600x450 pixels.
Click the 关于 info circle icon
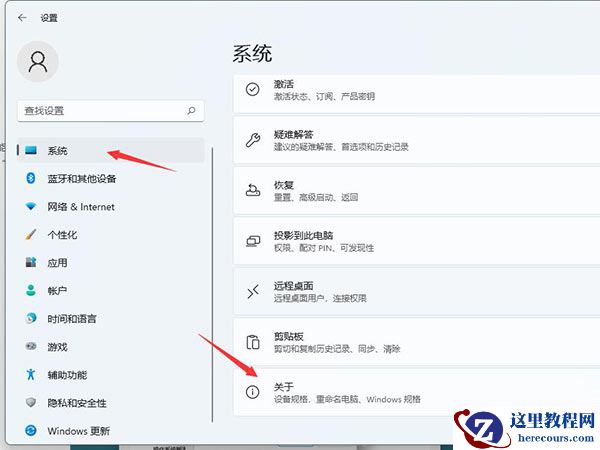click(253, 392)
